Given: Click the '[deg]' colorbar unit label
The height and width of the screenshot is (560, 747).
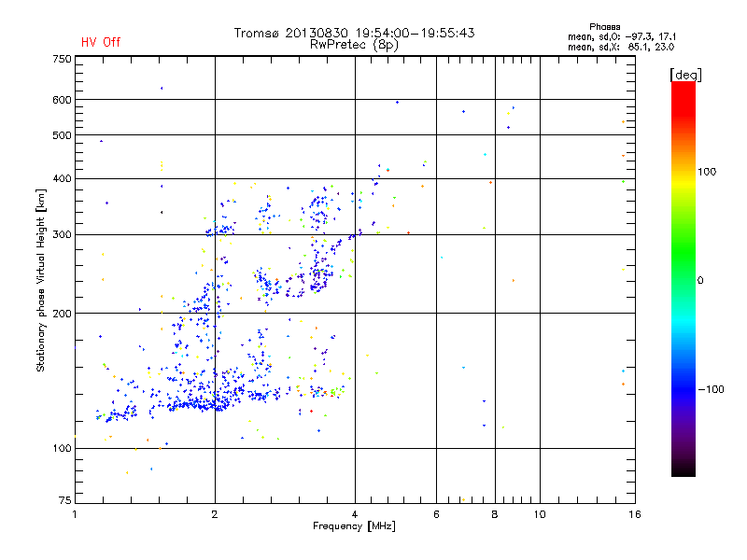Looking at the screenshot, I should point(685,75).
